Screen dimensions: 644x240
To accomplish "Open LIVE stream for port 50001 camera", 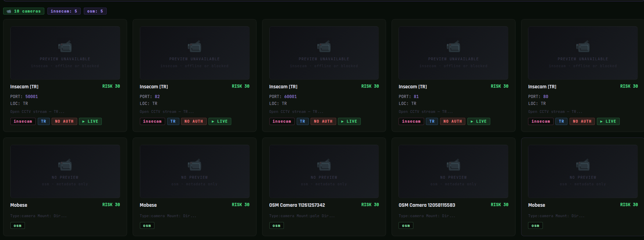I will click(90, 121).
